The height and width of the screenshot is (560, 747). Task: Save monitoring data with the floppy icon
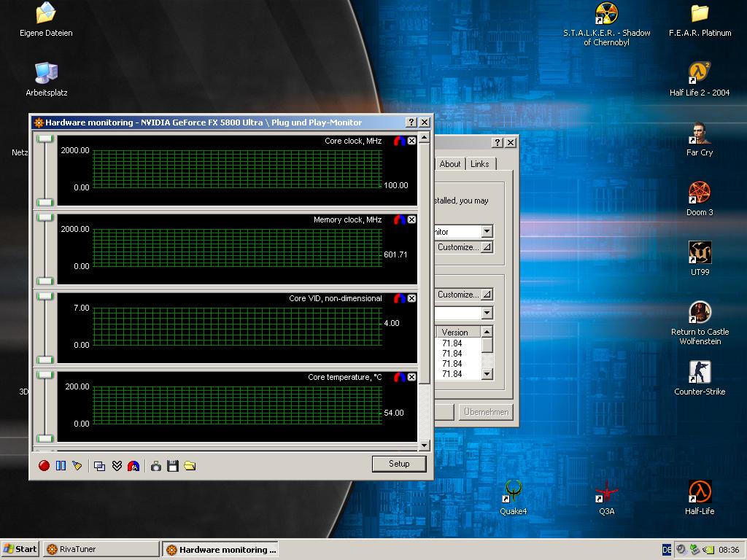coord(173,466)
